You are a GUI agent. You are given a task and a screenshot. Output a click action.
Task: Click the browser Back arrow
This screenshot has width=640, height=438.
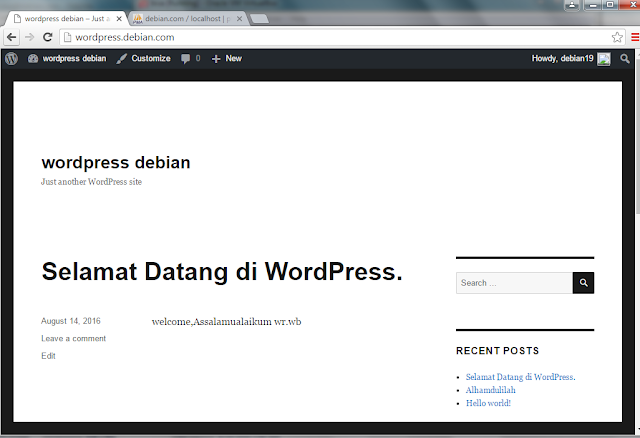pyautogui.click(x=11, y=37)
